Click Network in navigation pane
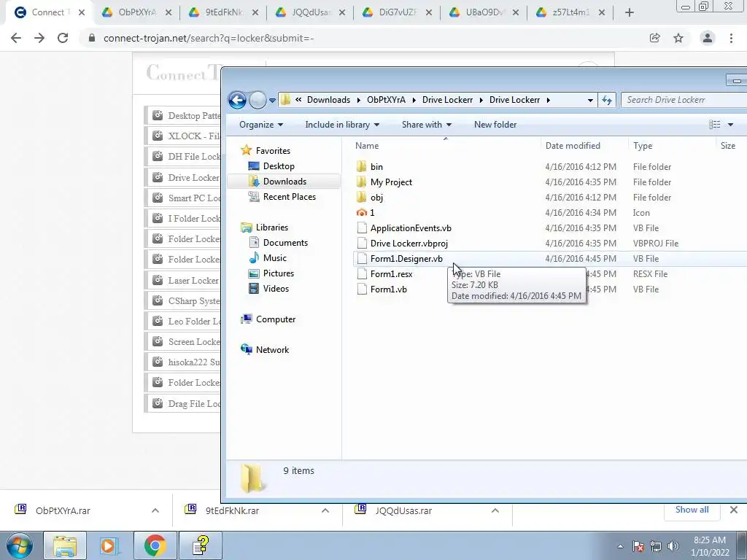The width and height of the screenshot is (747, 560). coord(272,349)
